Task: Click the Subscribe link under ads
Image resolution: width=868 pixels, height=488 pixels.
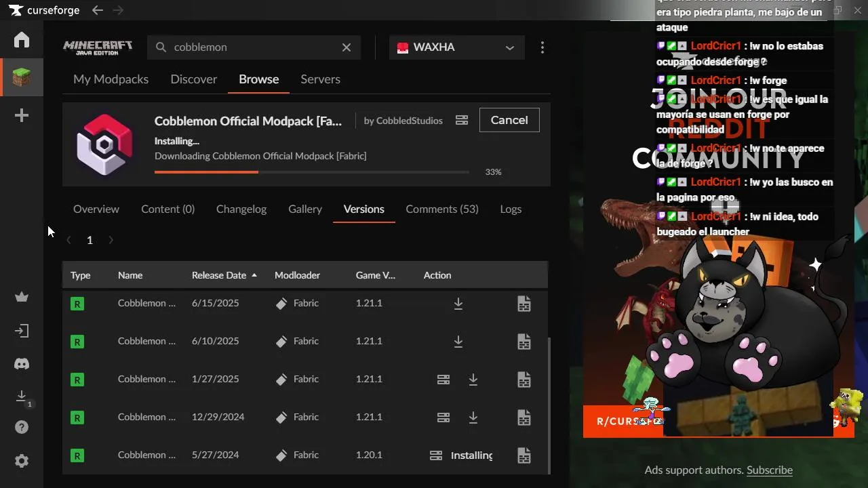Action: click(x=770, y=470)
